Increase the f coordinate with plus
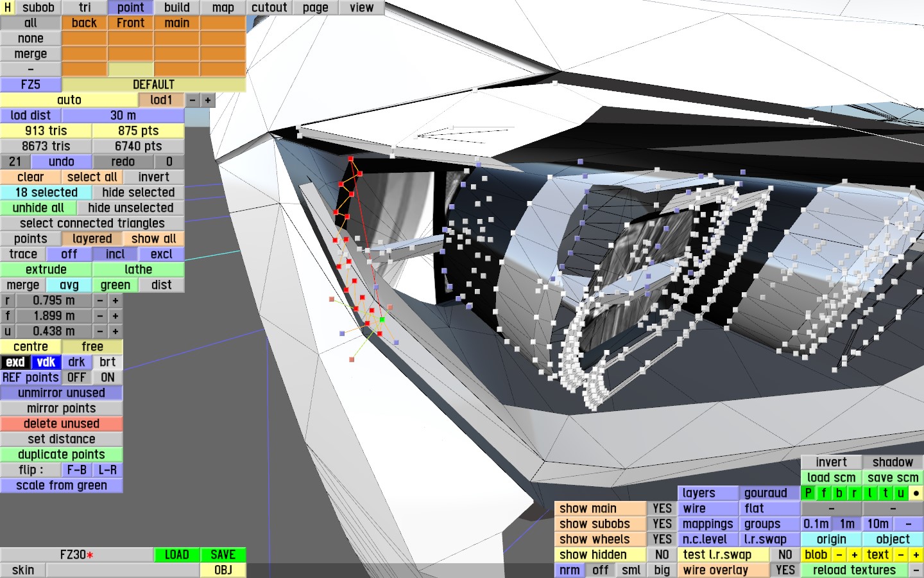Viewport: 924px width, 578px height. tap(116, 316)
